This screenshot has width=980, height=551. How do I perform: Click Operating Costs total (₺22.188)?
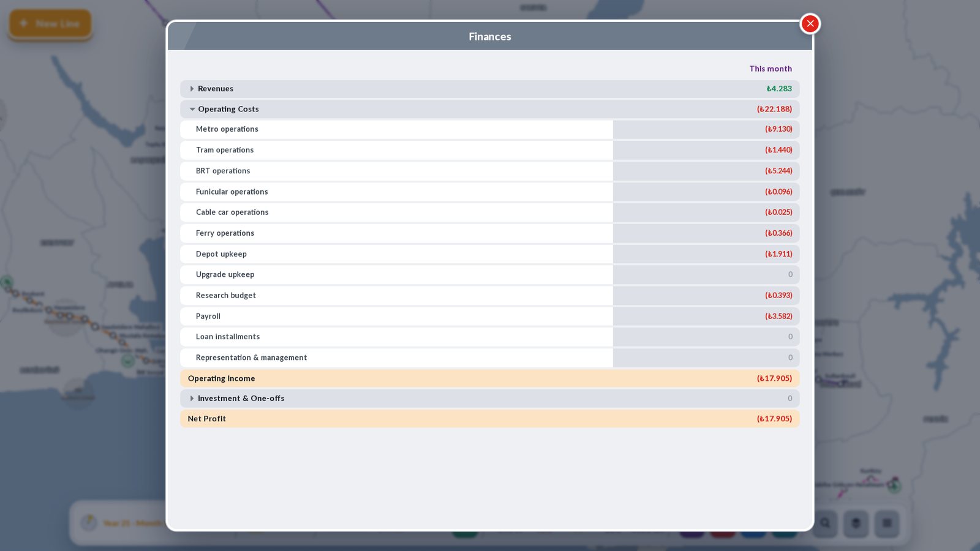tap(774, 109)
